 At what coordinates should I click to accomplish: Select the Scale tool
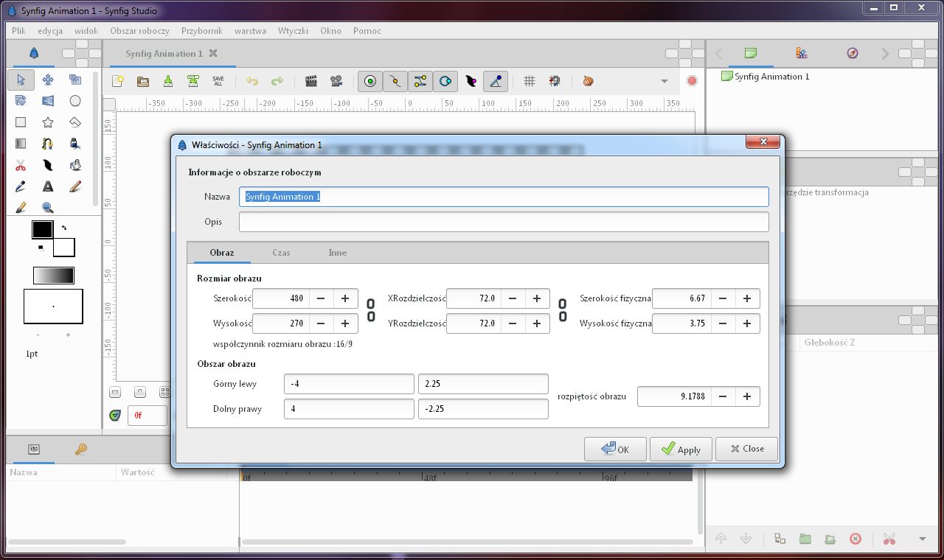[x=74, y=80]
